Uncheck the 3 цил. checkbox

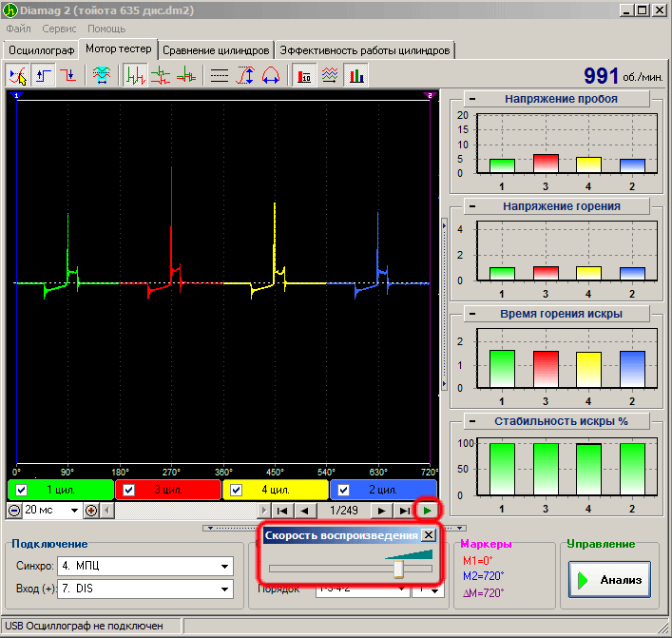[128, 490]
